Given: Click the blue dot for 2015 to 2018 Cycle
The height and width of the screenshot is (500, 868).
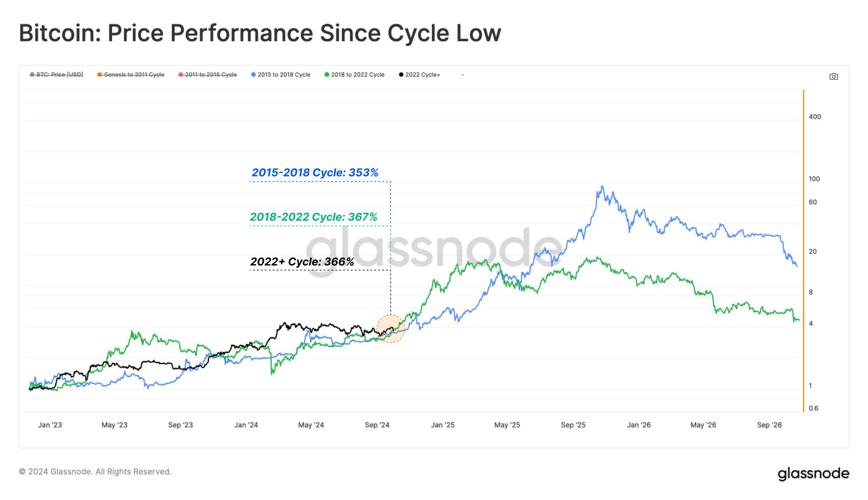Looking at the screenshot, I should (x=253, y=75).
